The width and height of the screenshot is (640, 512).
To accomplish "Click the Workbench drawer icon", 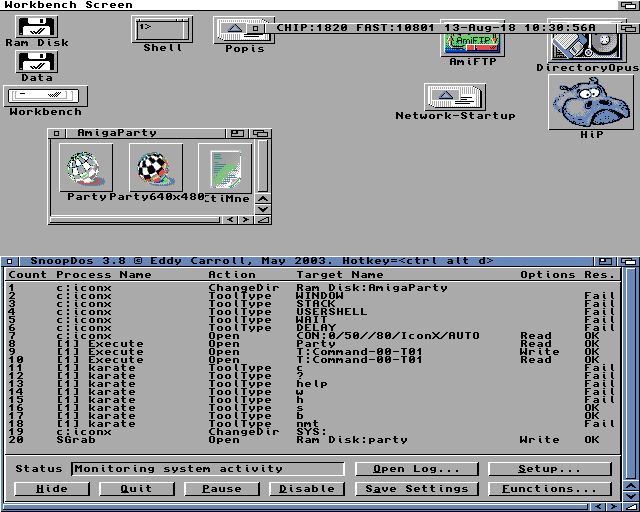I will click(45, 96).
